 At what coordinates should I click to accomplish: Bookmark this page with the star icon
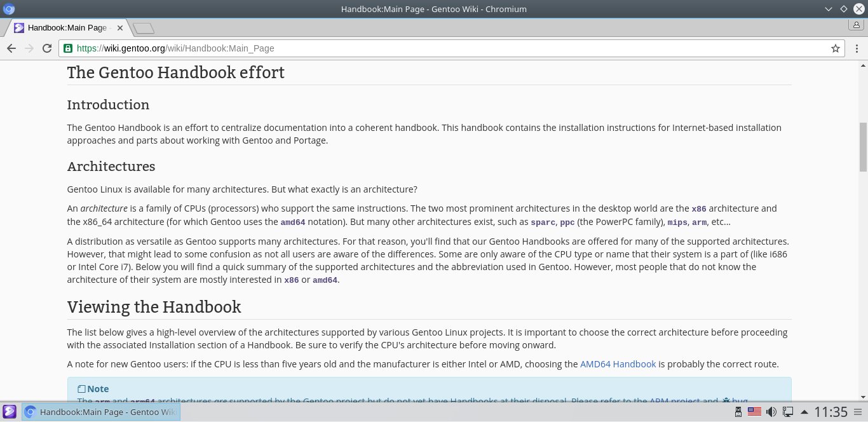pyautogui.click(x=836, y=48)
